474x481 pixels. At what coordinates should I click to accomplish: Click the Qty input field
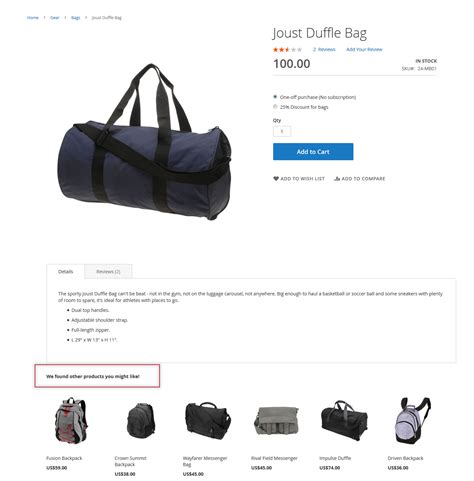[282, 131]
